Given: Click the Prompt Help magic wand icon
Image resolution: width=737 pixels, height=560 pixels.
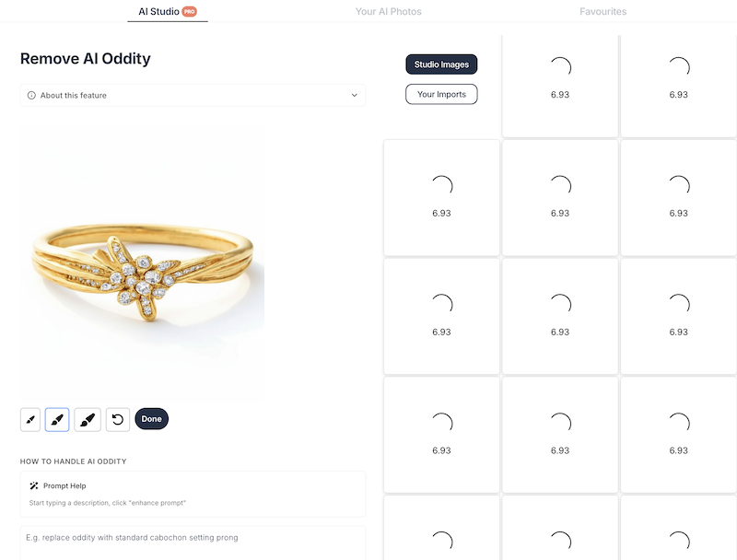Looking at the screenshot, I should coord(34,485).
